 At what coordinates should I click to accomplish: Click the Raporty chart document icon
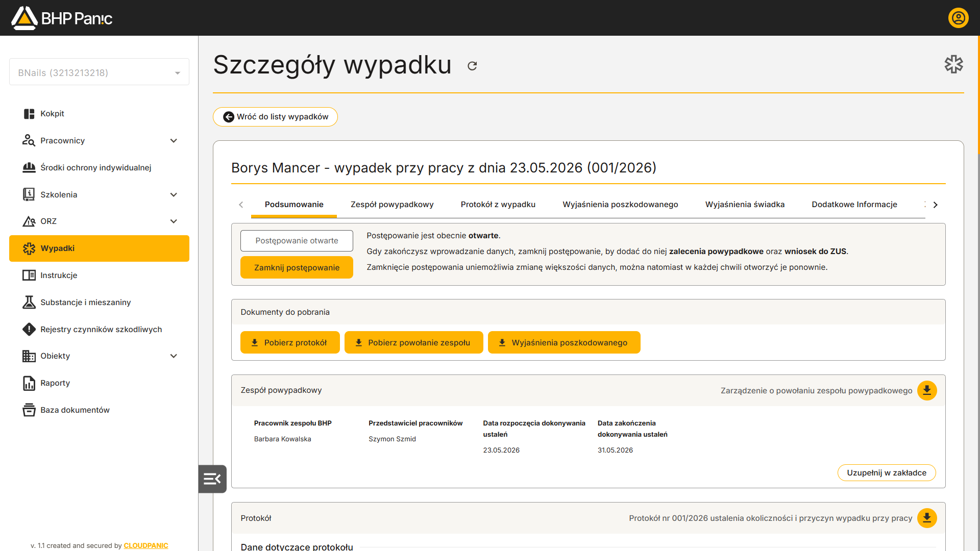[x=29, y=383]
